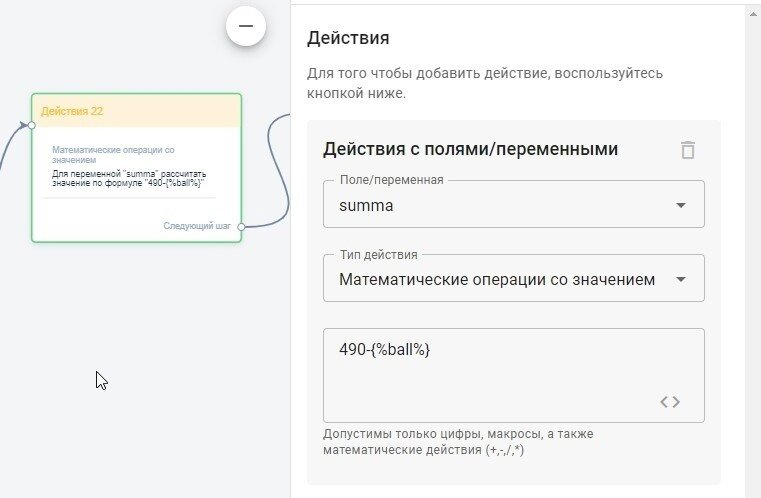Select the Следующий шаг label
The height and width of the screenshot is (498, 761).
point(197,226)
